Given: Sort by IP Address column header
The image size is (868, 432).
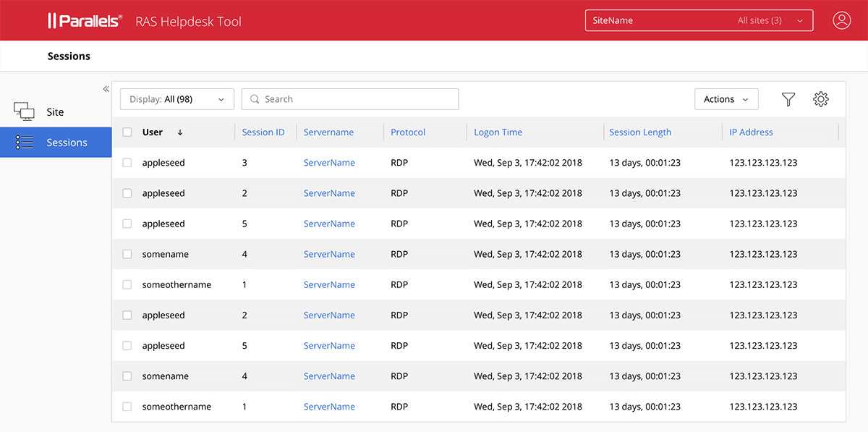Looking at the screenshot, I should pos(751,132).
